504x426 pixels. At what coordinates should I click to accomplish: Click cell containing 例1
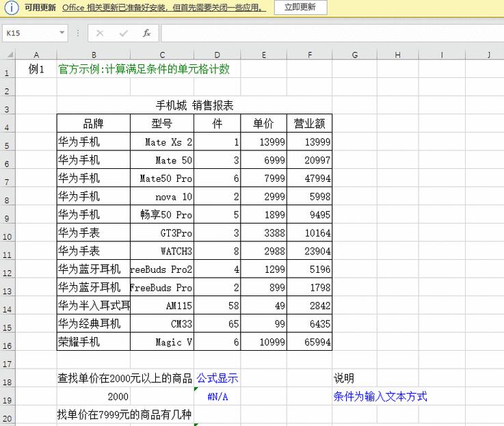click(x=36, y=69)
